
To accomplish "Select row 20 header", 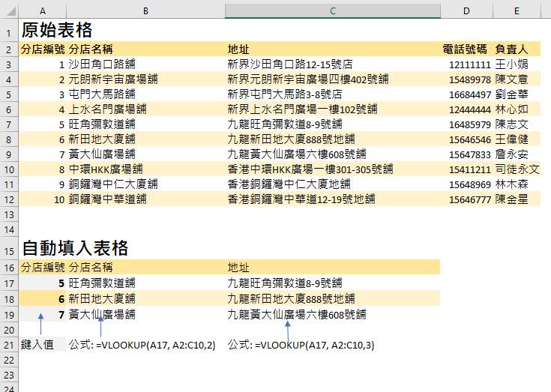I will pos(8,331).
